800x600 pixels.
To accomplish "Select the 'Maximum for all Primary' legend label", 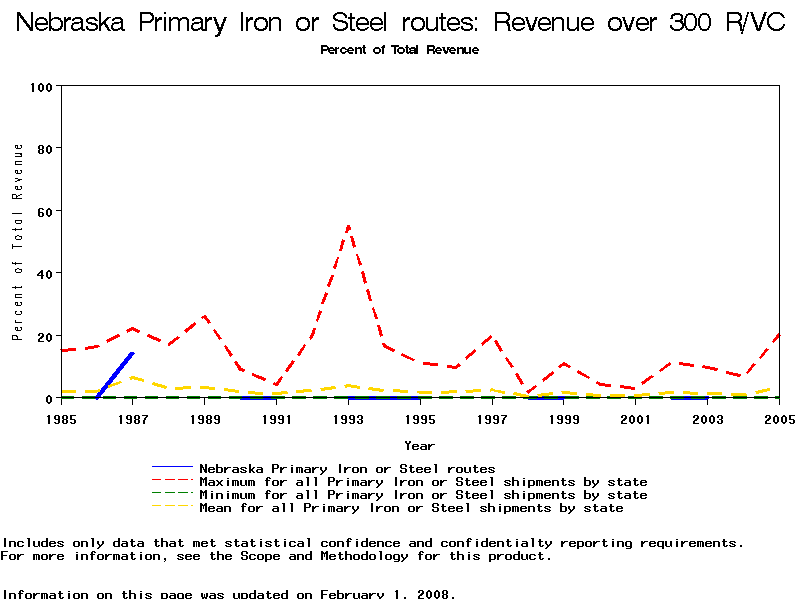I will tap(423, 482).
